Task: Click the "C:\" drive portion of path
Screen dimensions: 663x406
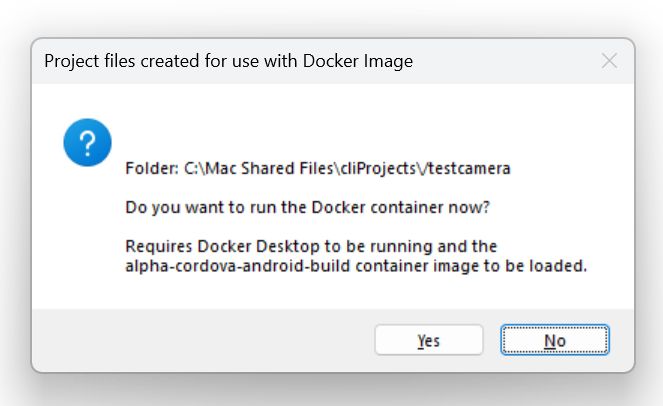Action: coord(194,169)
